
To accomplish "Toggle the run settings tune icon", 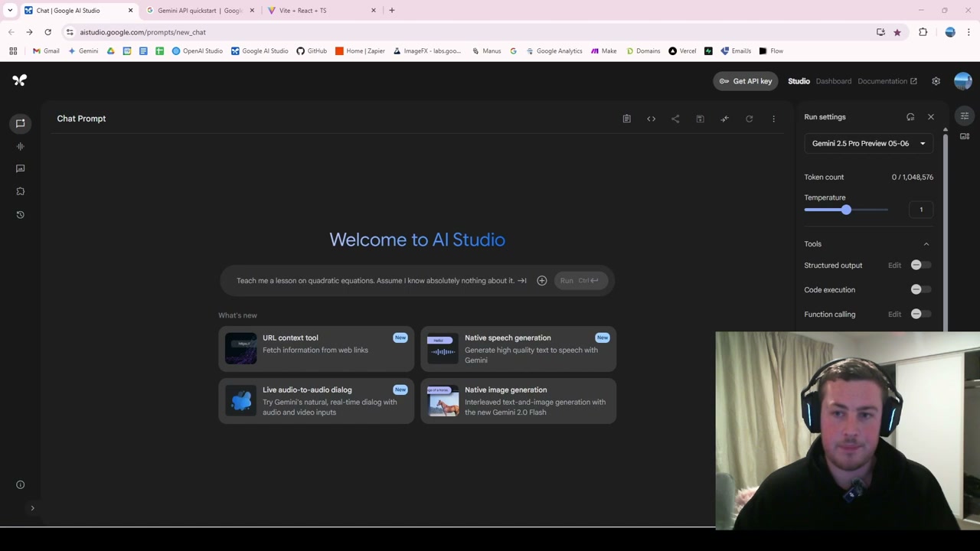I will click(965, 116).
